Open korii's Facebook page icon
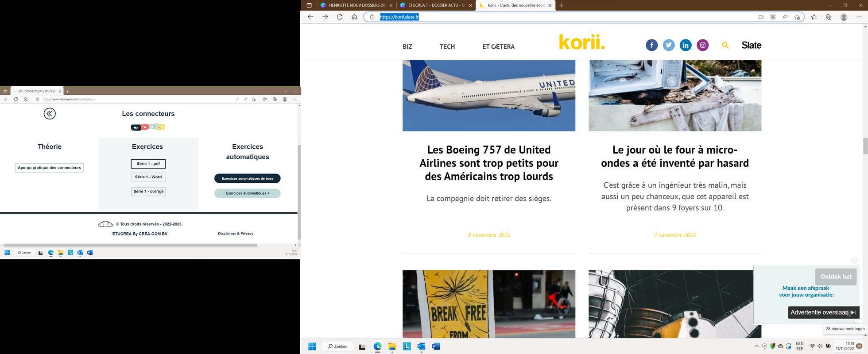 (651, 45)
